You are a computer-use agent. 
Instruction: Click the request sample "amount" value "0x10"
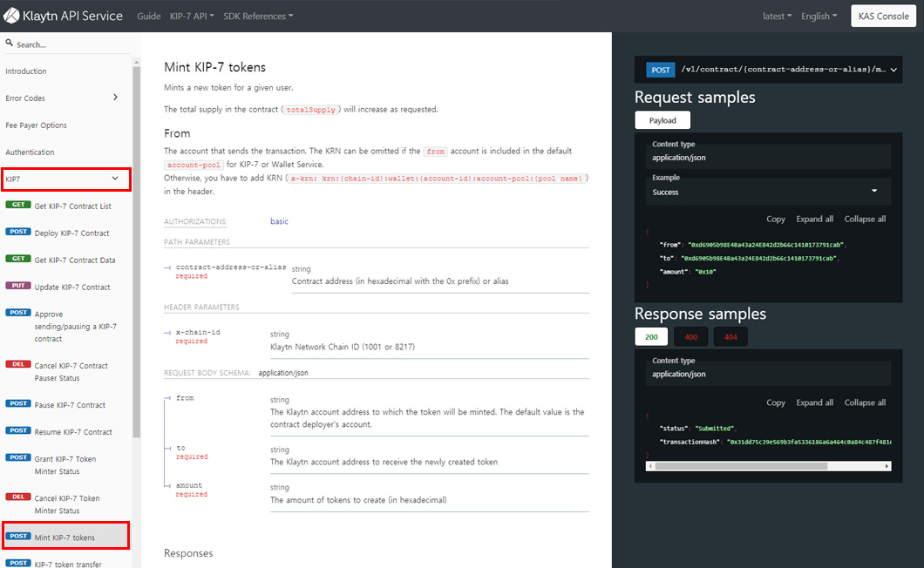point(705,272)
